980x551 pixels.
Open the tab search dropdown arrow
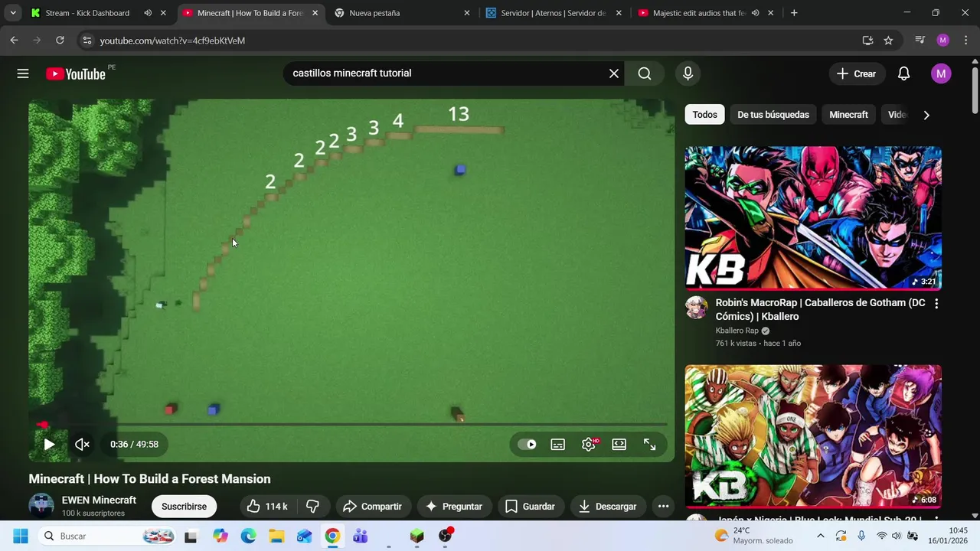point(13,13)
